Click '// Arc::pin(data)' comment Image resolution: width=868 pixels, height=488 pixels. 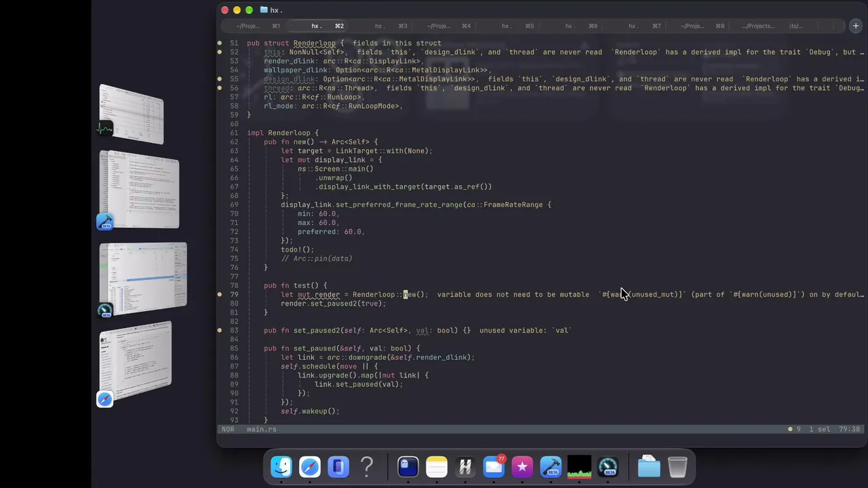click(x=317, y=258)
